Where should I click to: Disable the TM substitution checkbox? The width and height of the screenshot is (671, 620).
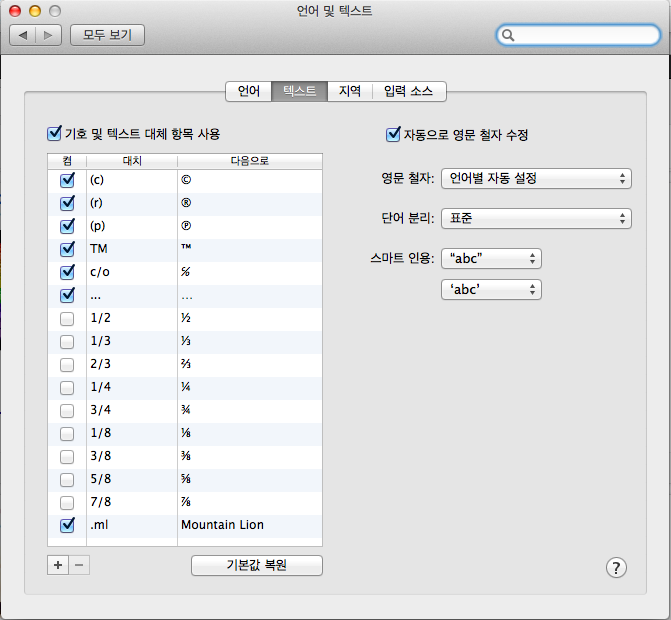67,249
